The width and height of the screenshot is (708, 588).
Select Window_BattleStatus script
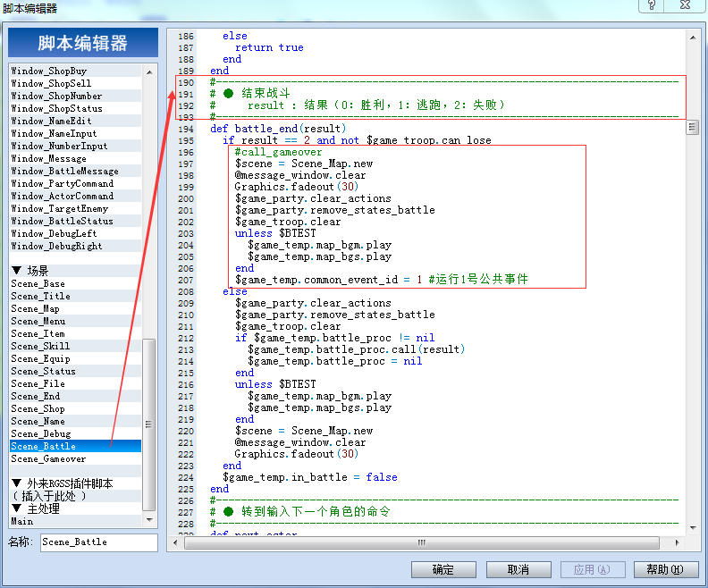point(76,221)
